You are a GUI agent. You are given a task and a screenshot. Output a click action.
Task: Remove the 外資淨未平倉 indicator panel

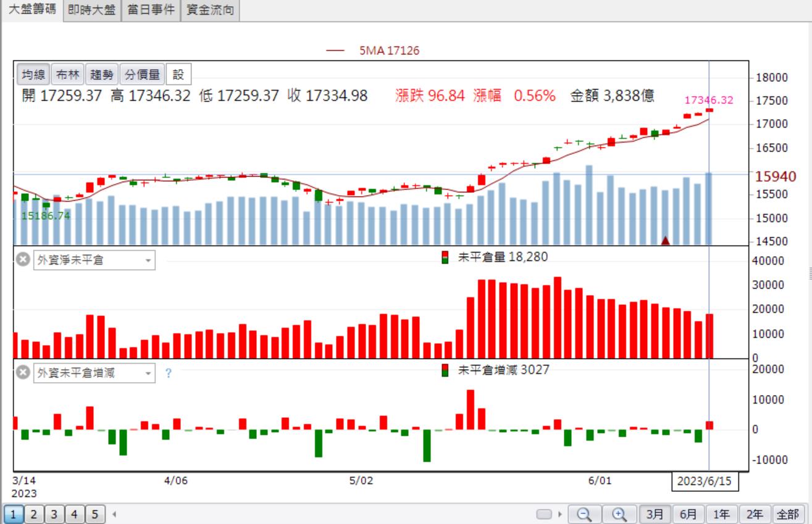coord(23,260)
